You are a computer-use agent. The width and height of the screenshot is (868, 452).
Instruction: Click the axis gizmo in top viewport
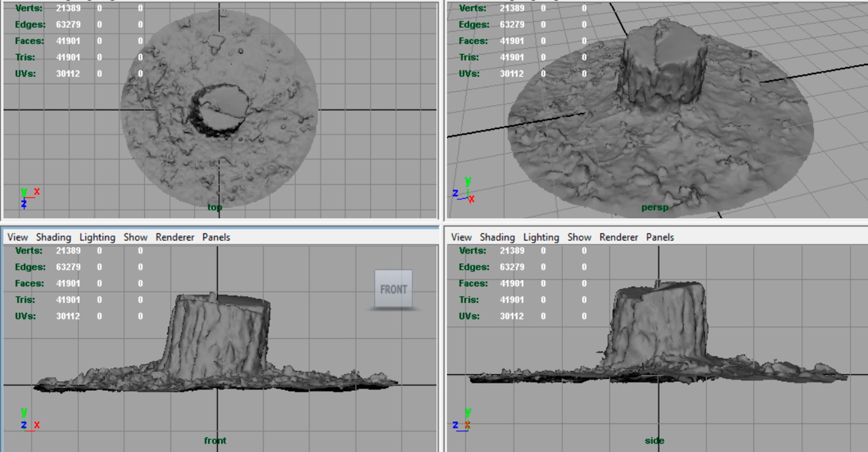click(30, 198)
